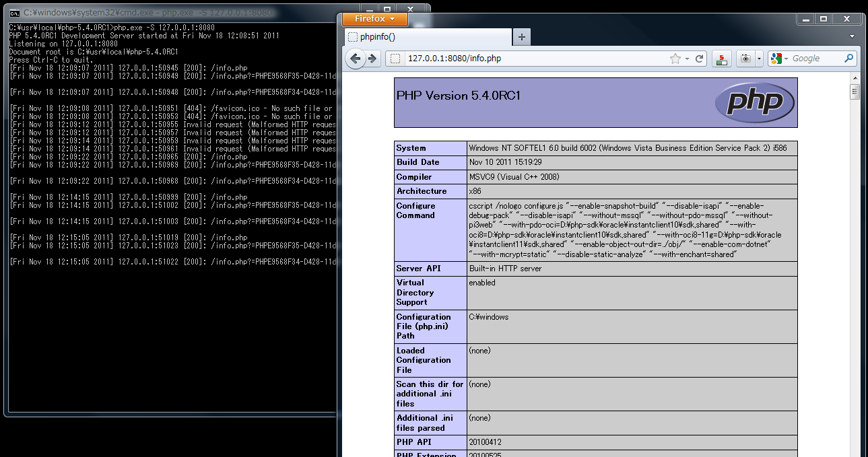Click the camera screenshot toolbar icon
This screenshot has height=457, width=868.
[x=745, y=59]
